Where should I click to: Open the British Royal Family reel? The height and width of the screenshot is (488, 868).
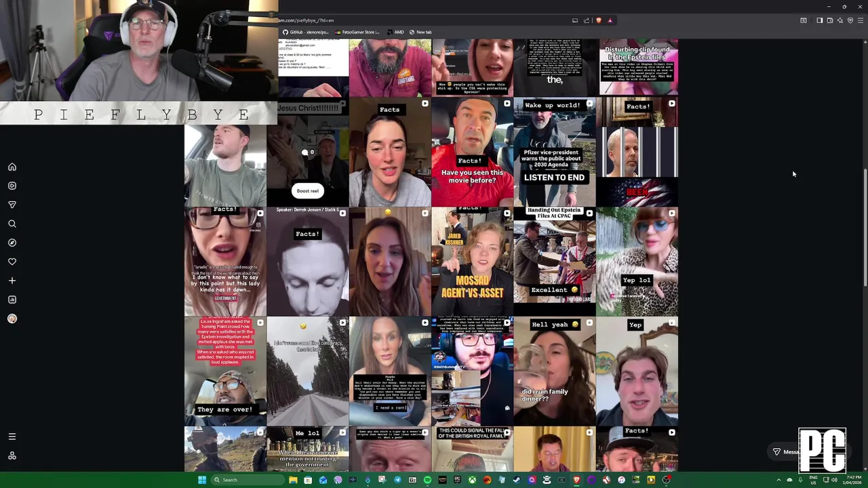(472, 449)
